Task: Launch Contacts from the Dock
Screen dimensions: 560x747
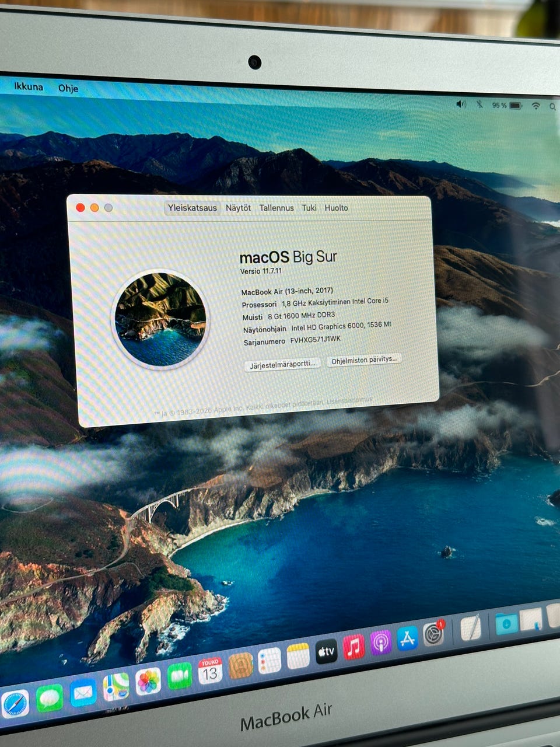Action: (240, 666)
